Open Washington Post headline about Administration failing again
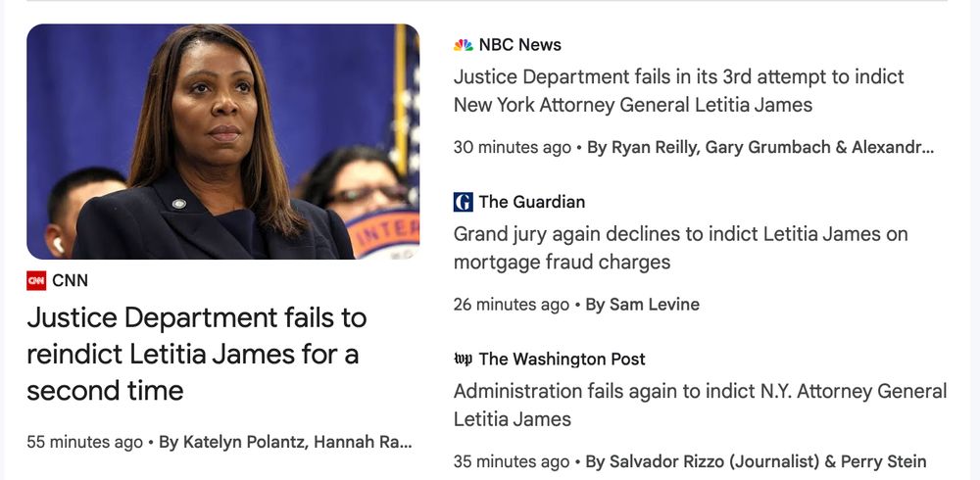The image size is (980, 480). (x=700, y=405)
